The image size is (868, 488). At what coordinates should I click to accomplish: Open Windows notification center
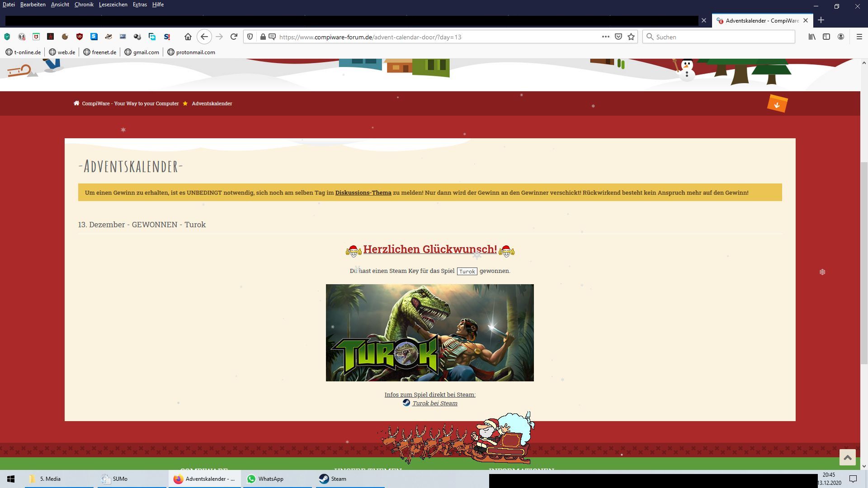853,479
